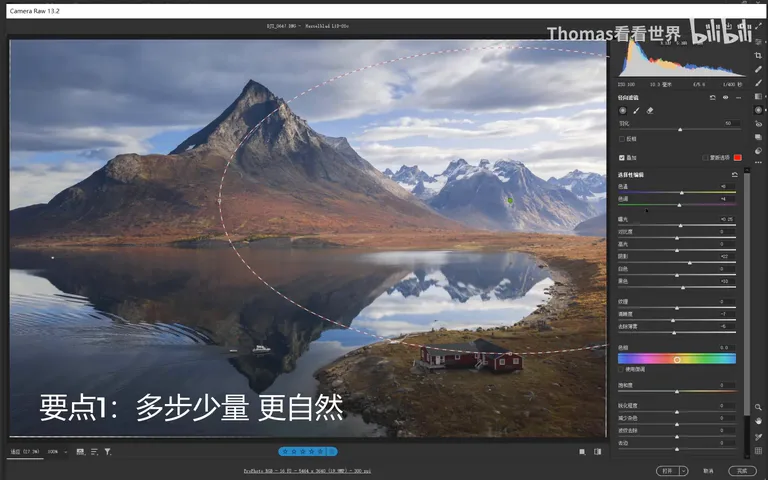This screenshot has width=768, height=480.
Task: Enable the mask options (蒙版选项) checkbox
Action: click(x=705, y=158)
